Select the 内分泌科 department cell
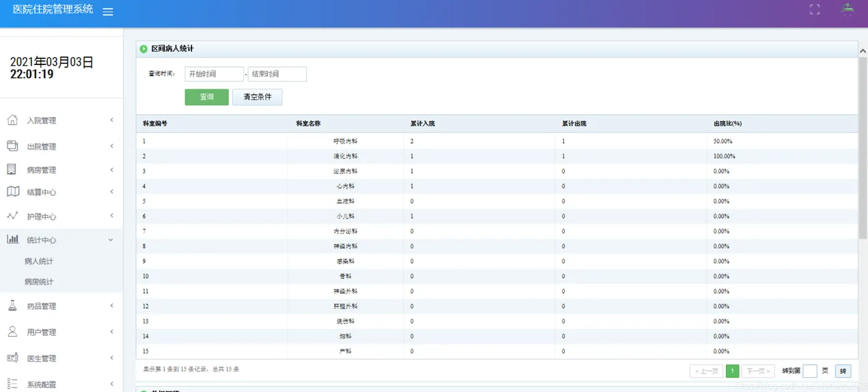Viewport: 868px width, 392px height. click(345, 231)
